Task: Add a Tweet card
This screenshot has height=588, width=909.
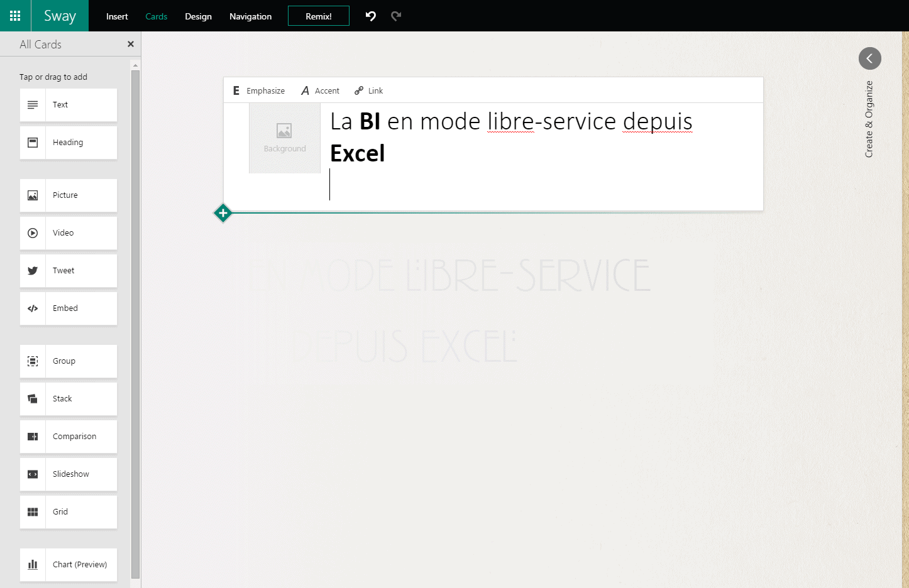Action: 69,271
